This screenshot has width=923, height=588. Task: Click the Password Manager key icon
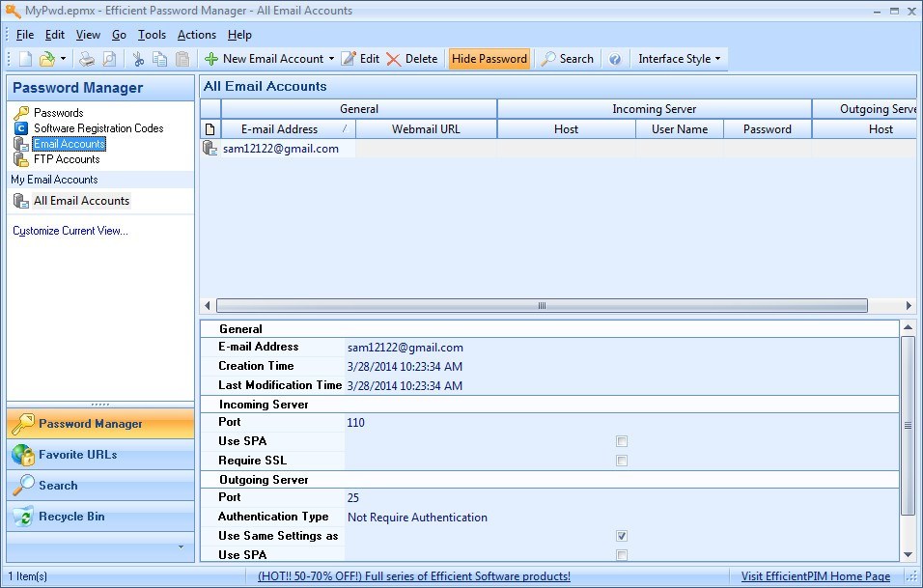click(x=22, y=424)
